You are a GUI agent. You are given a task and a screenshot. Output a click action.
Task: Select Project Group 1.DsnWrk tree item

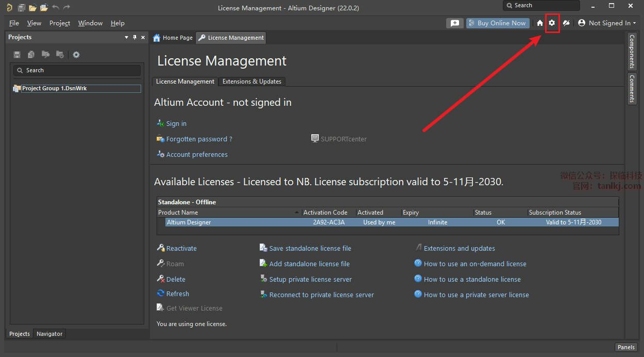pyautogui.click(x=77, y=88)
